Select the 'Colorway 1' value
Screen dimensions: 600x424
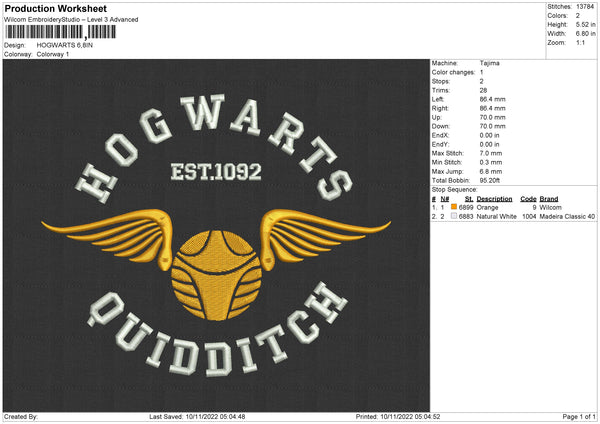point(53,54)
